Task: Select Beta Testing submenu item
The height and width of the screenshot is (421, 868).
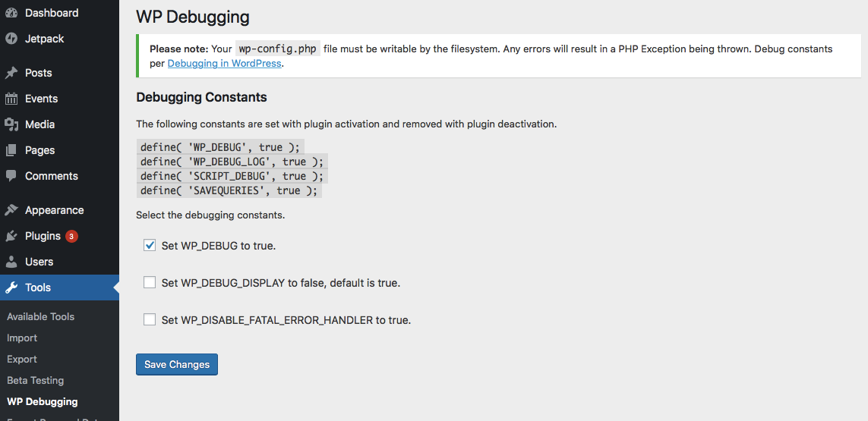Action: 35,380
